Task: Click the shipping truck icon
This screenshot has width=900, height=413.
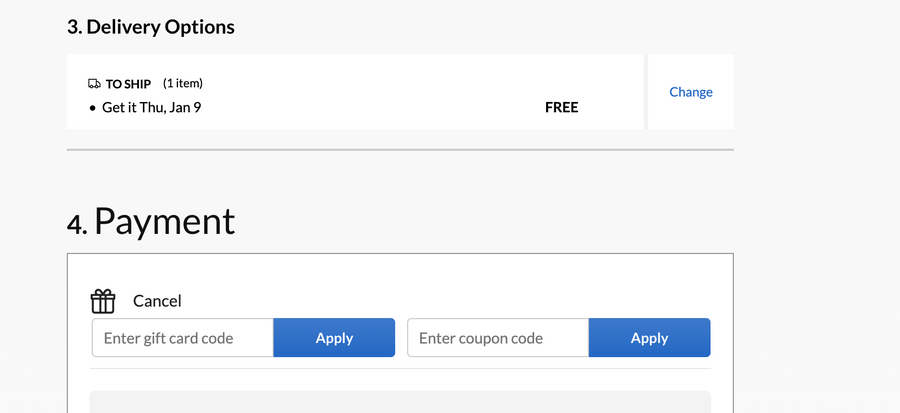Action: click(x=94, y=84)
